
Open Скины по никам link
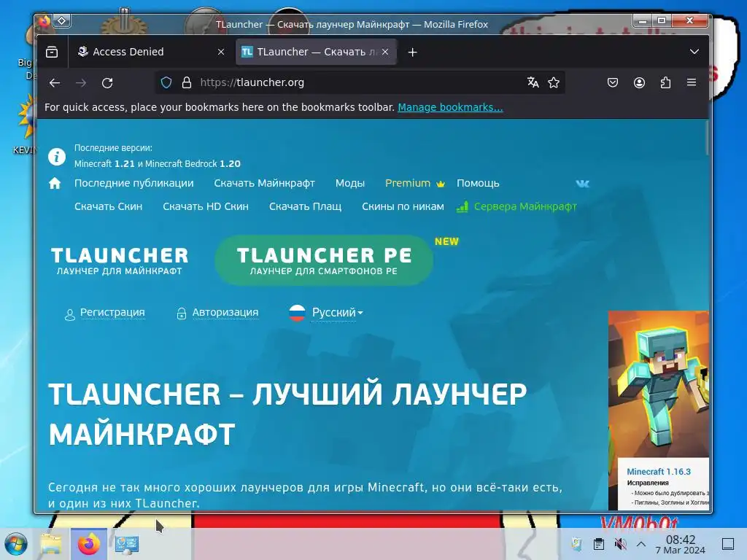[x=403, y=206]
